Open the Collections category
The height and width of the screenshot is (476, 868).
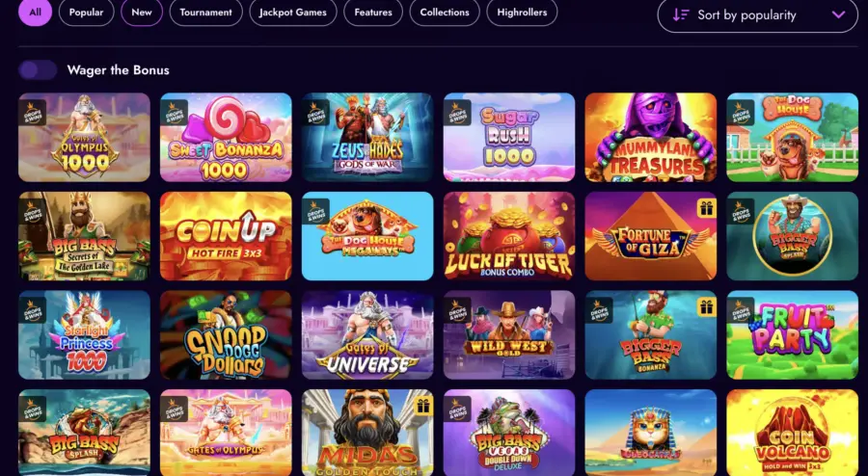445,13
